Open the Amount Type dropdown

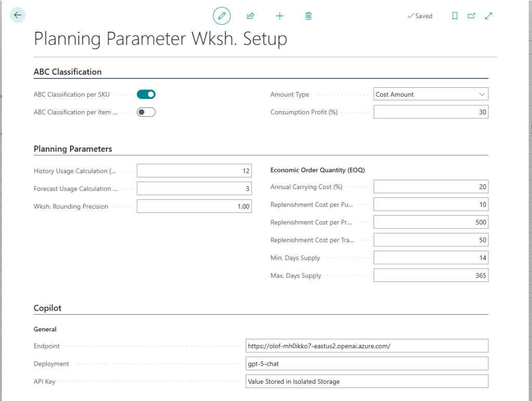pos(431,95)
